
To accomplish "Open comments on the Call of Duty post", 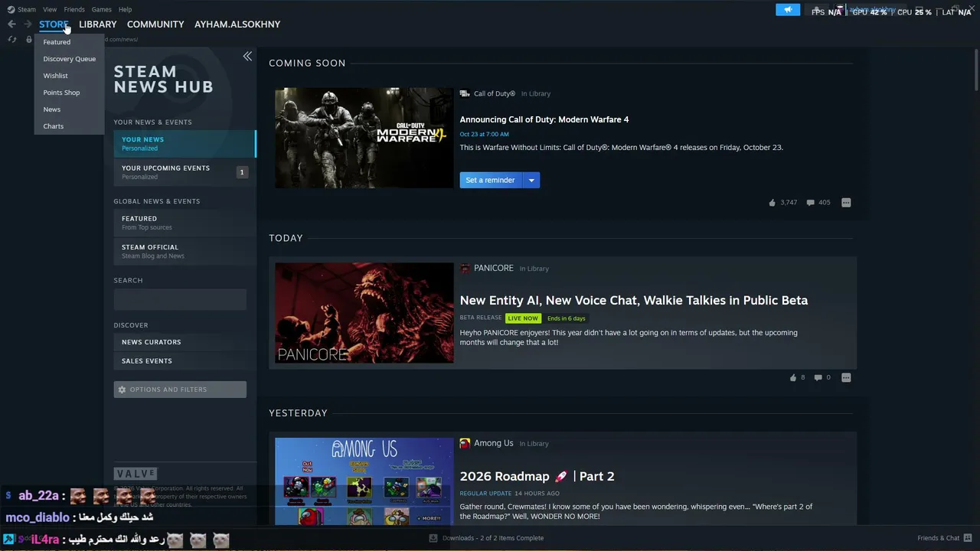I will click(810, 203).
